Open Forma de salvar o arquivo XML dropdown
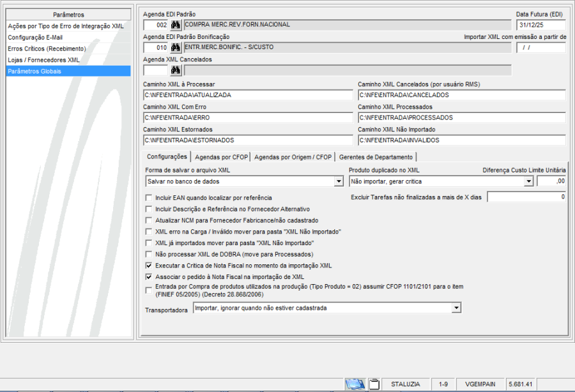 click(x=339, y=181)
